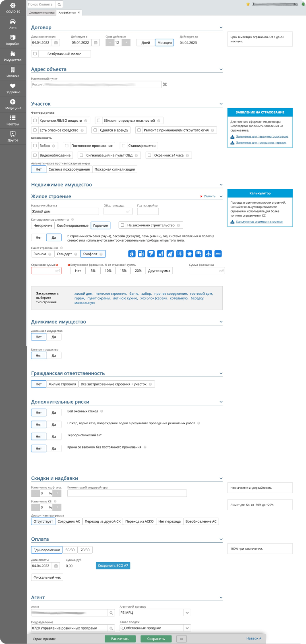Click the Рассчитать button

coord(120,639)
